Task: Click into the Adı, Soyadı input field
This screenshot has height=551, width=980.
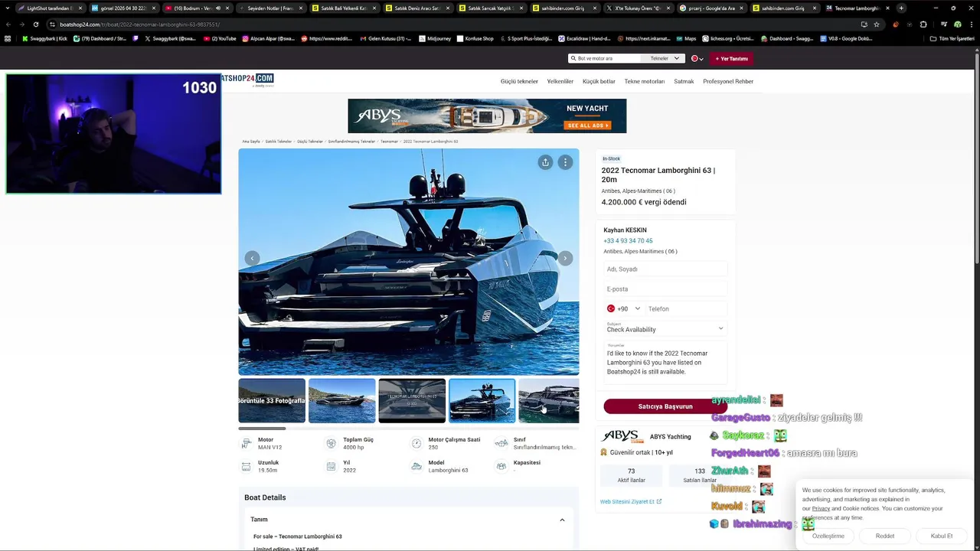Action: [665, 269]
